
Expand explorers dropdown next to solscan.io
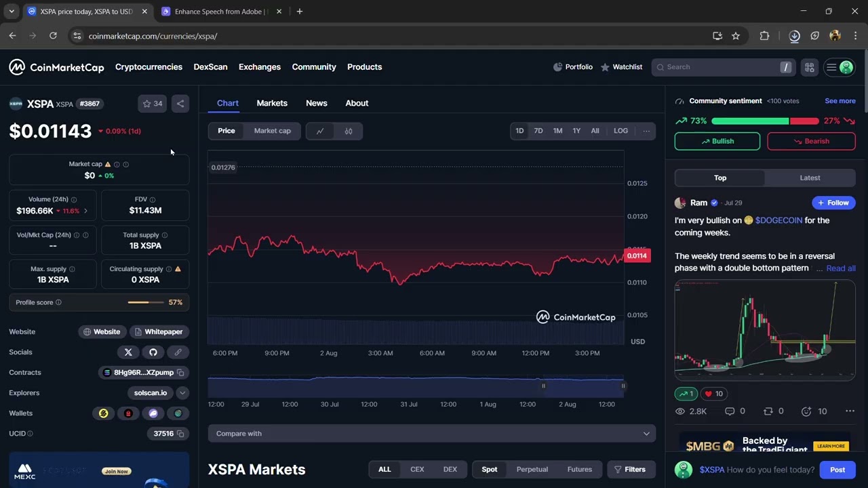point(182,393)
